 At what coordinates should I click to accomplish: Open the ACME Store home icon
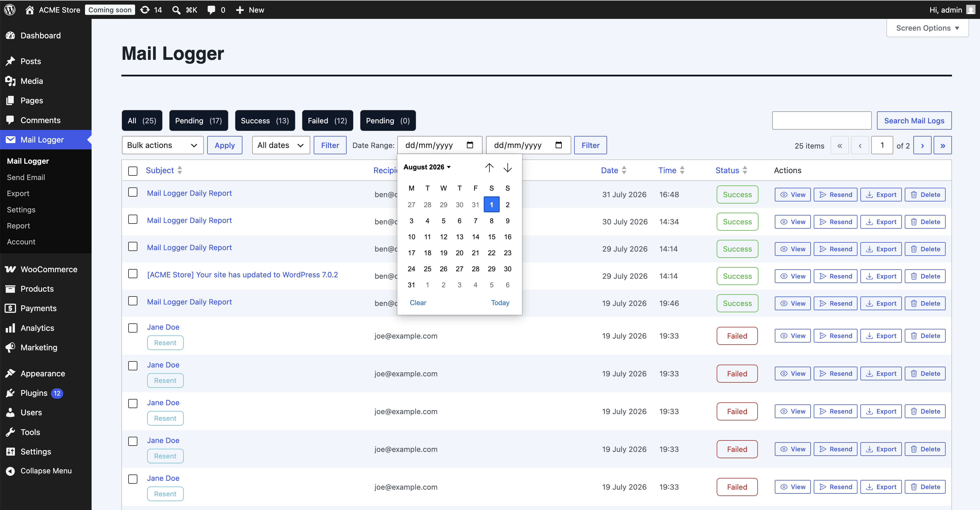pos(29,10)
